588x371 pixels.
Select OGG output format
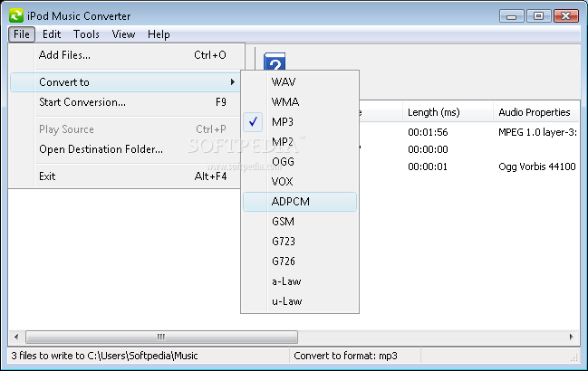[x=300, y=162]
